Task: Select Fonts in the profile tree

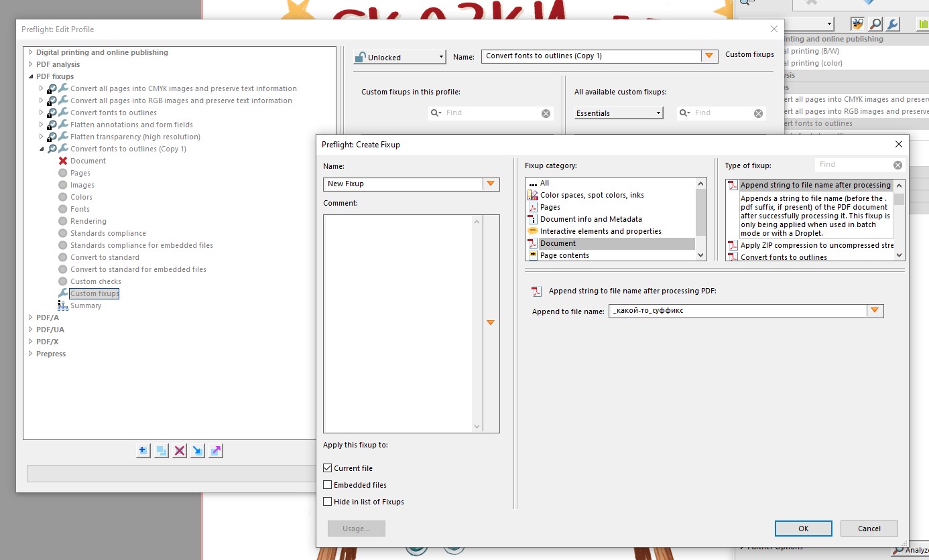Action: (80, 209)
